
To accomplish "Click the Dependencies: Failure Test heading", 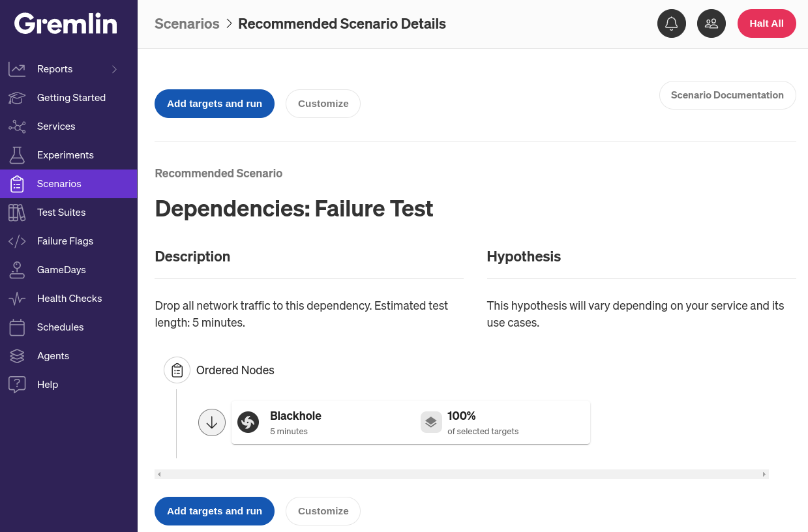I will pos(294,209).
